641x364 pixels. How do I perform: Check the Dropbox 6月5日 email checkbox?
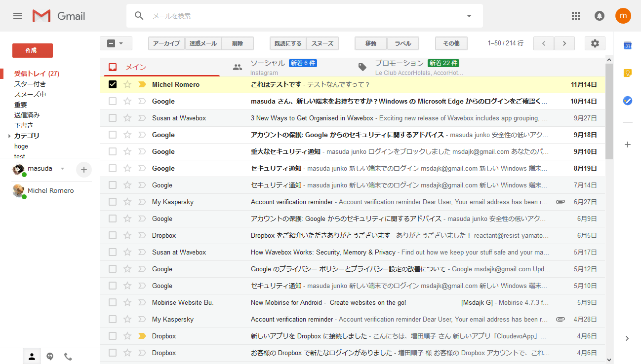click(x=113, y=235)
